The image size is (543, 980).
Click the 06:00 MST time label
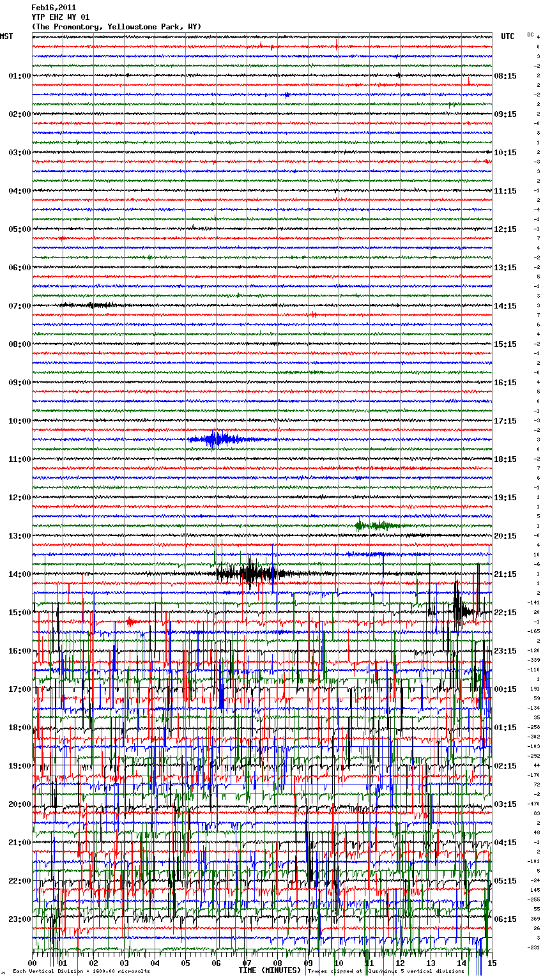(20, 268)
